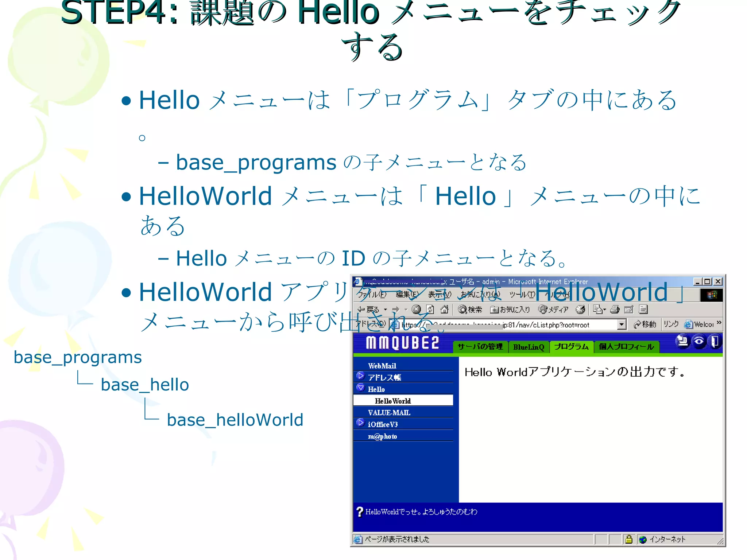
Task: Select the HelloWorld submenu item
Action: pyautogui.click(x=403, y=400)
